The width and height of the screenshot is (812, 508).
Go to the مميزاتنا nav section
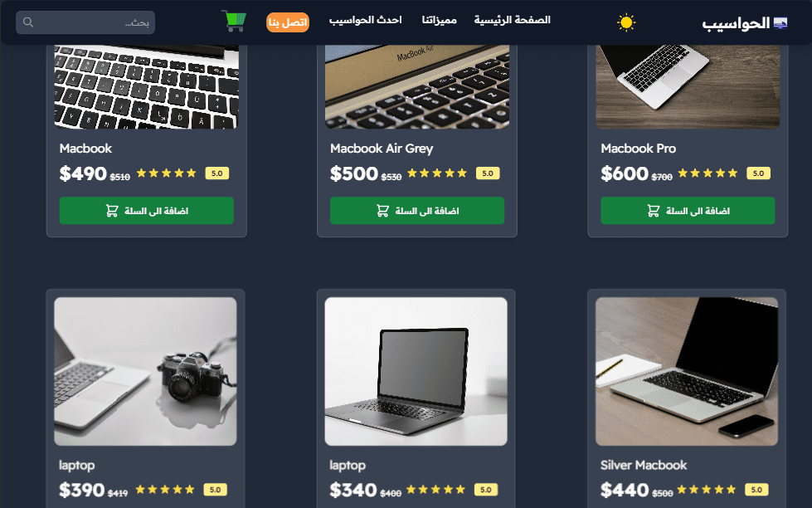(439, 20)
